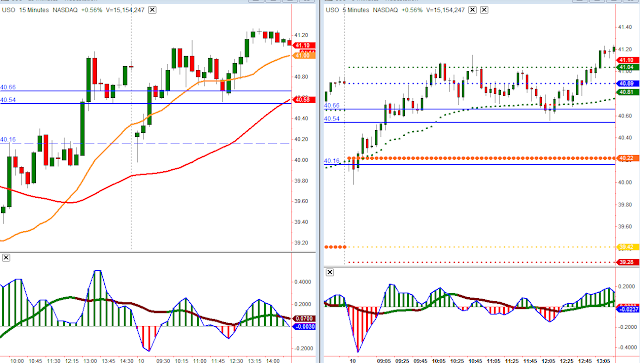
Task: Select dark red 0.0700 oscillator value tag
Action: click(x=304, y=318)
